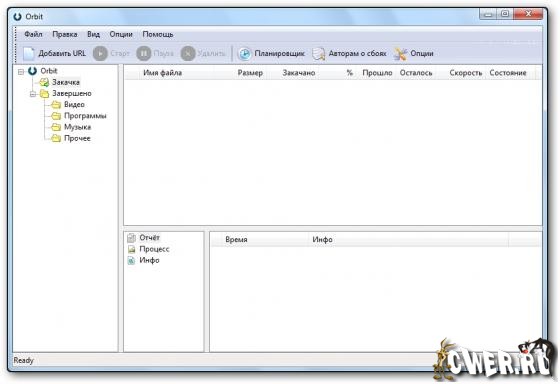Viewport: 560px width, 384px height.
Task: Open the Вид menu
Action: [94, 34]
